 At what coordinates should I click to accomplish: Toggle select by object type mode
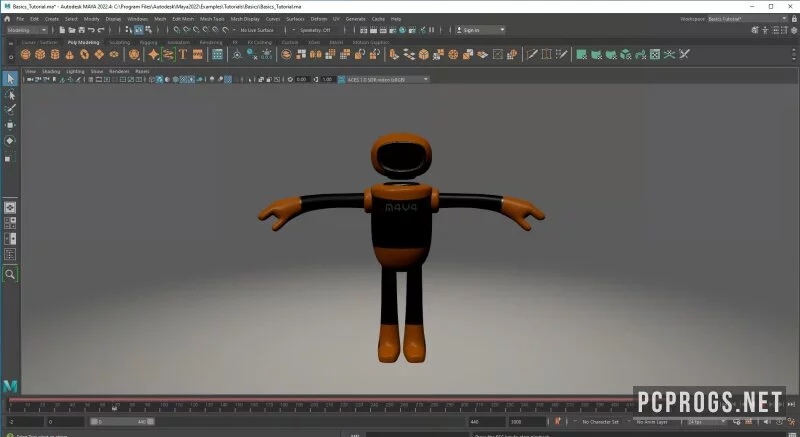139,30
